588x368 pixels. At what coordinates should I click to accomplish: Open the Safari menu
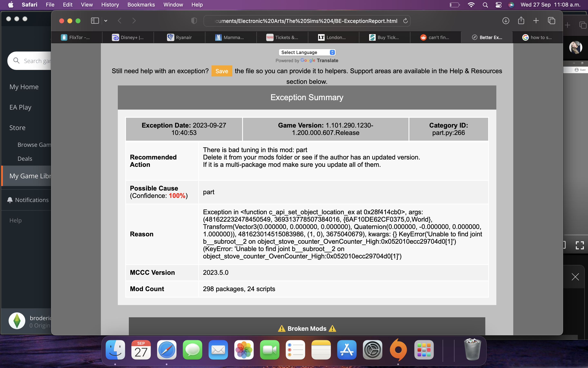(x=29, y=5)
